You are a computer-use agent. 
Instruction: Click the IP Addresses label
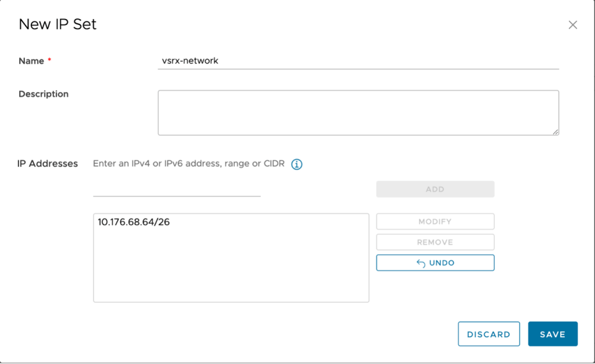(48, 164)
